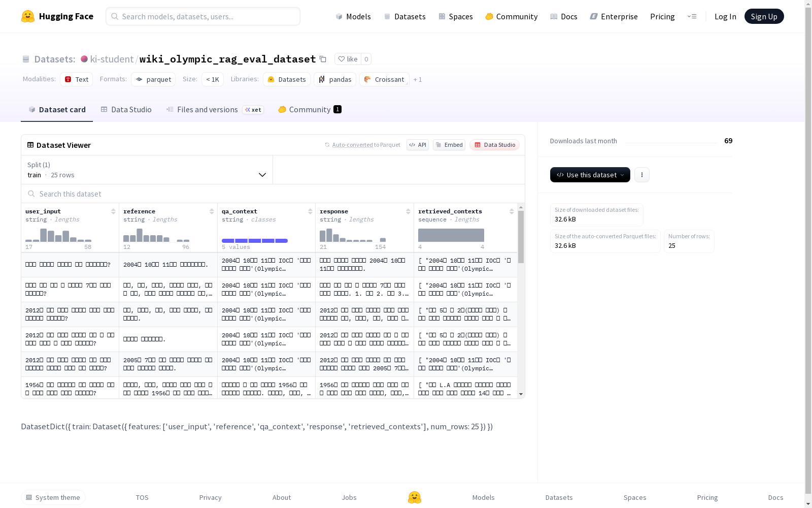Open About footer link
This screenshot has width=812, height=508.
tap(282, 497)
